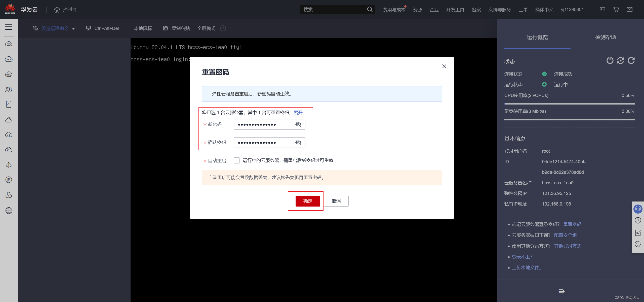644x302 pixels.
Task: Click the search magnifier icon
Action: (x=370, y=9)
